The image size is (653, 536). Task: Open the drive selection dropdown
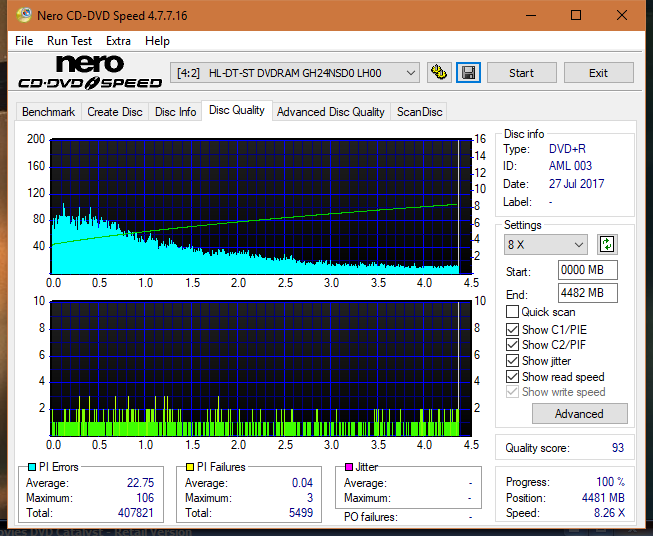294,73
